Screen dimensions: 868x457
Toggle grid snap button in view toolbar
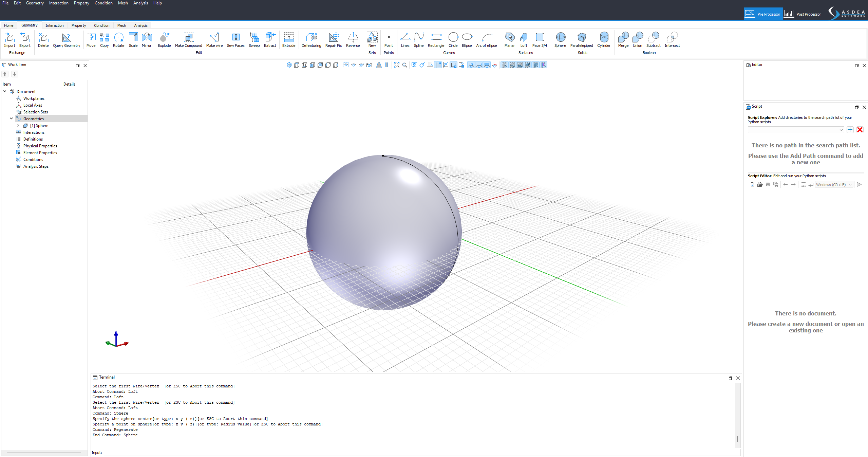tap(438, 65)
